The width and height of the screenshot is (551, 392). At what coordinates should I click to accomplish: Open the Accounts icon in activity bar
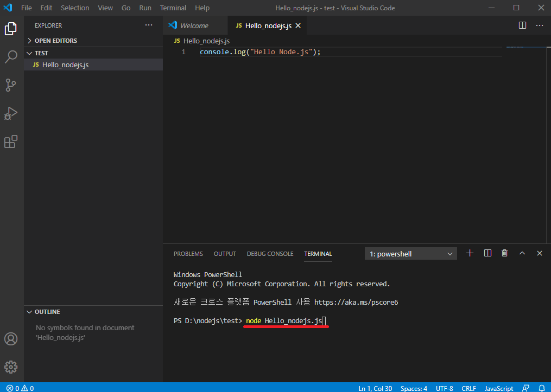click(x=11, y=339)
